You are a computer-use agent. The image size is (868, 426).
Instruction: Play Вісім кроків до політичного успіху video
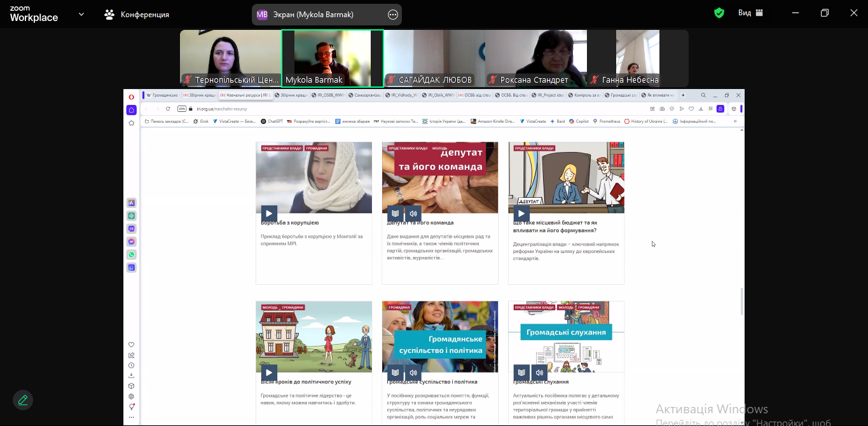click(269, 373)
